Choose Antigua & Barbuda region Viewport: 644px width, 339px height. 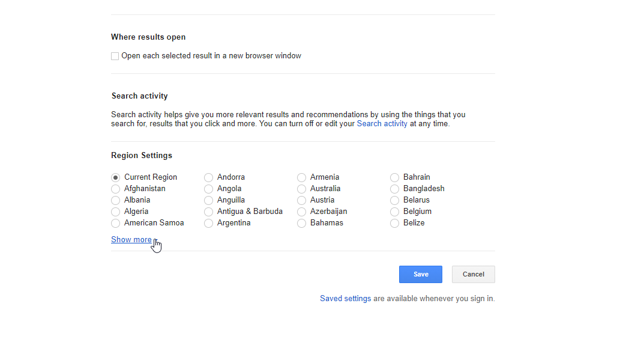pyautogui.click(x=209, y=212)
